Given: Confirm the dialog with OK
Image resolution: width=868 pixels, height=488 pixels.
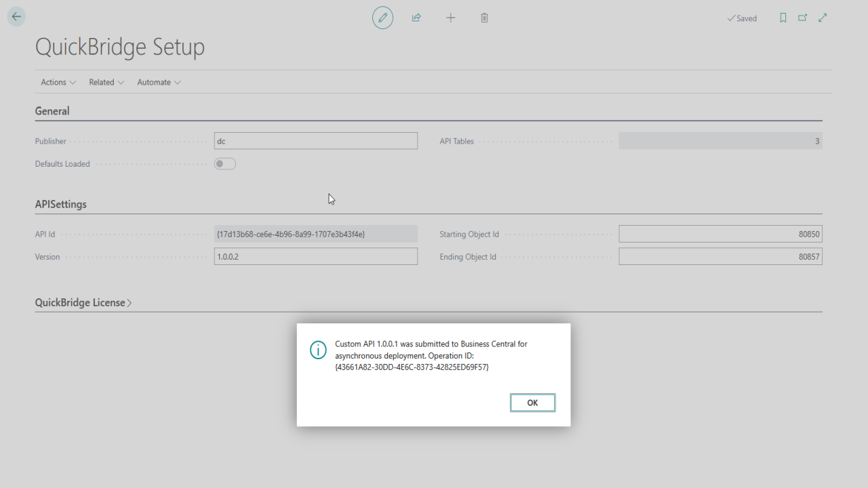Looking at the screenshot, I should coord(532,403).
